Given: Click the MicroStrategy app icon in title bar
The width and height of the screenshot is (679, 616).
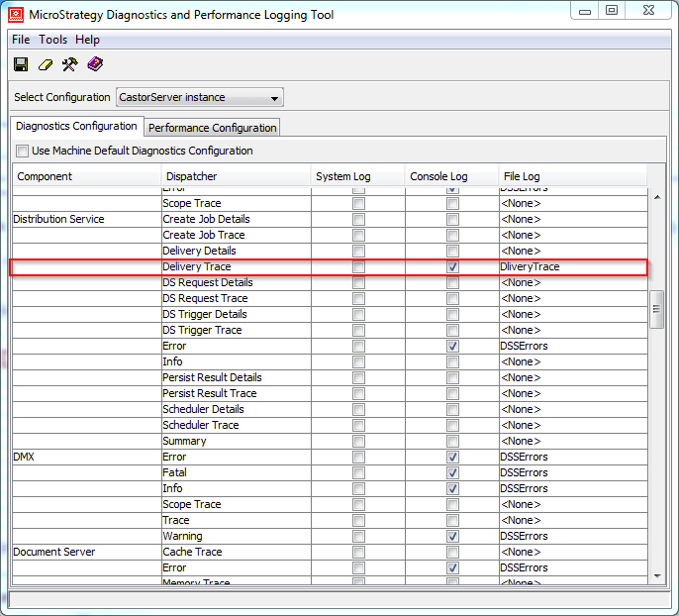Looking at the screenshot, I should click(x=16, y=14).
